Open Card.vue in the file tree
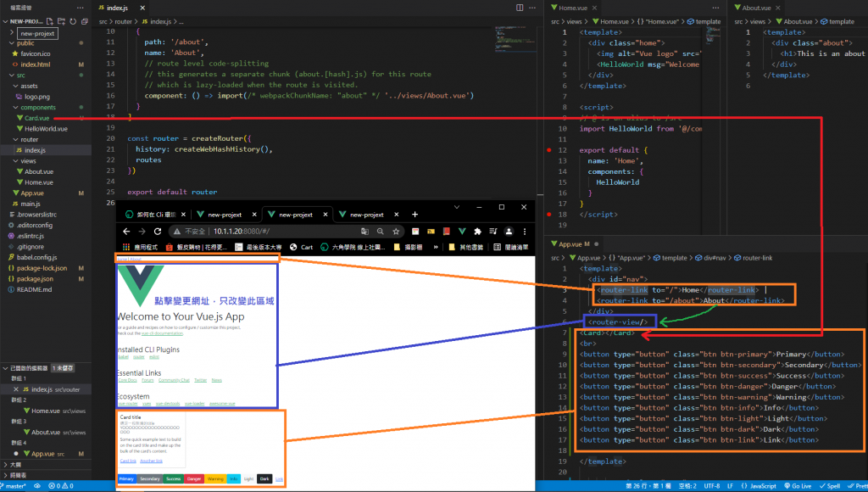The width and height of the screenshot is (868, 492). pyautogui.click(x=36, y=118)
